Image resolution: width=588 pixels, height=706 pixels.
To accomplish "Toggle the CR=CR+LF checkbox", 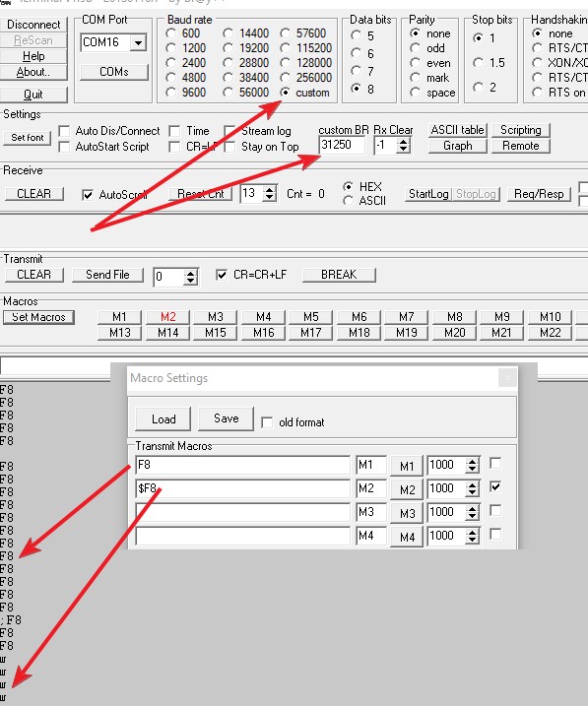I will 221,275.
